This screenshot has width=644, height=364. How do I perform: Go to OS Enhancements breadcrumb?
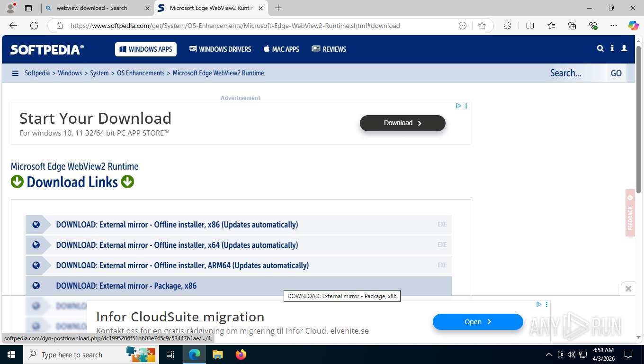(141, 73)
